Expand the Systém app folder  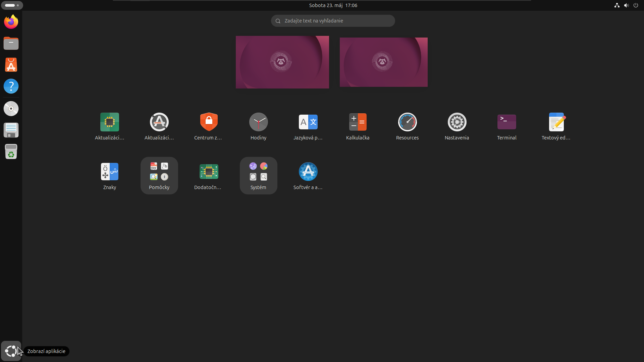tap(259, 176)
